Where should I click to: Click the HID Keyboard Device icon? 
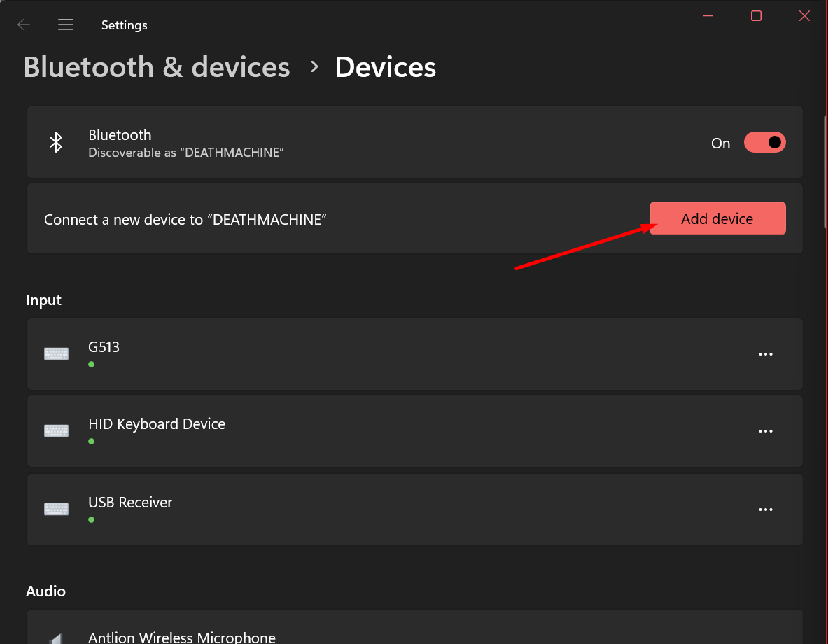pyautogui.click(x=56, y=431)
